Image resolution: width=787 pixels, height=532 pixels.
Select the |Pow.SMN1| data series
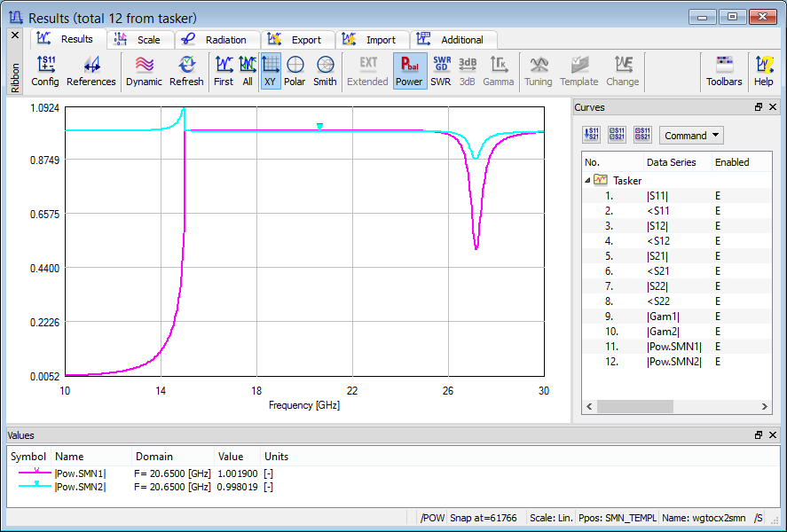tap(673, 347)
